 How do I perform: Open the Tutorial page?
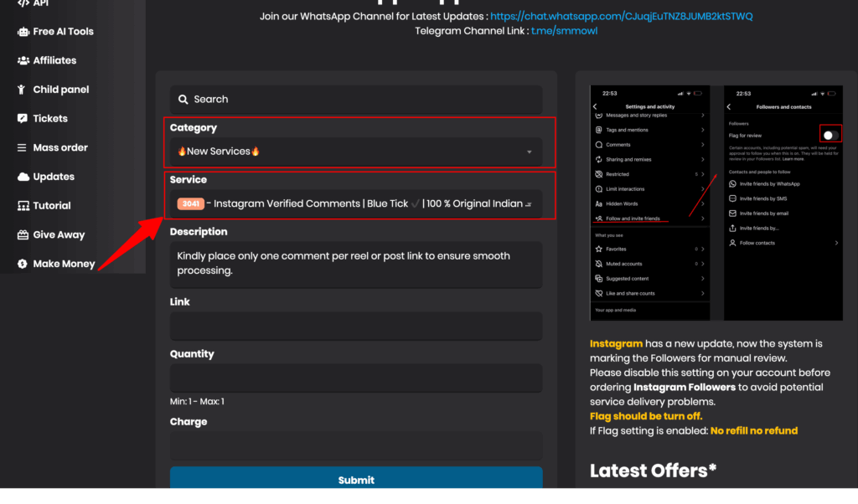click(51, 206)
